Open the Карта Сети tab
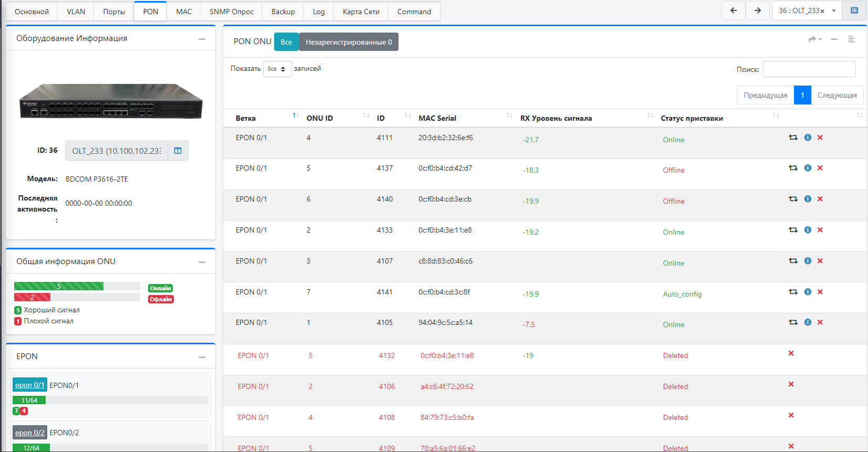Screen dimensions: 868x452 pyautogui.click(x=361, y=12)
